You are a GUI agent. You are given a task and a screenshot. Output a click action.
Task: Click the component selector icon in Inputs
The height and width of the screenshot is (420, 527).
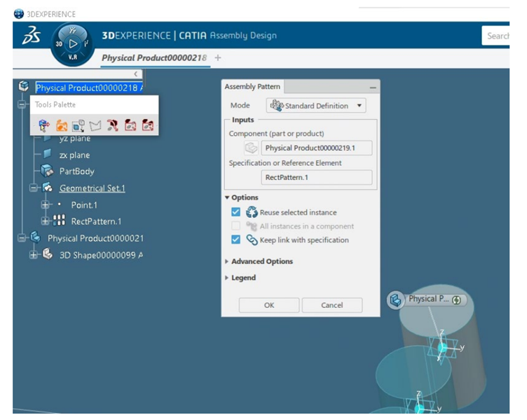click(x=251, y=148)
